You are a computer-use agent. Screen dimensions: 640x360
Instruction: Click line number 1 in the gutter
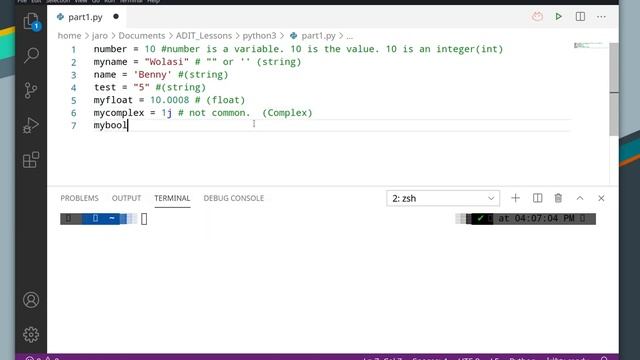point(73,49)
